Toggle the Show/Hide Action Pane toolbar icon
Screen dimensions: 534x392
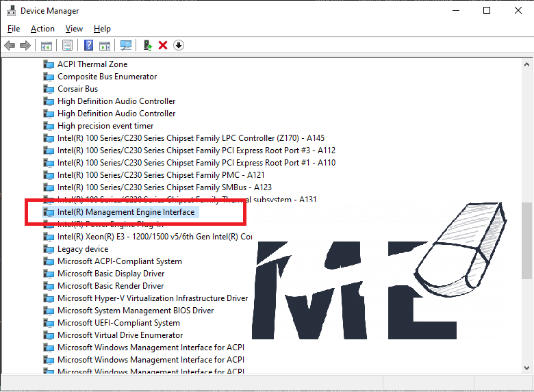click(x=105, y=45)
